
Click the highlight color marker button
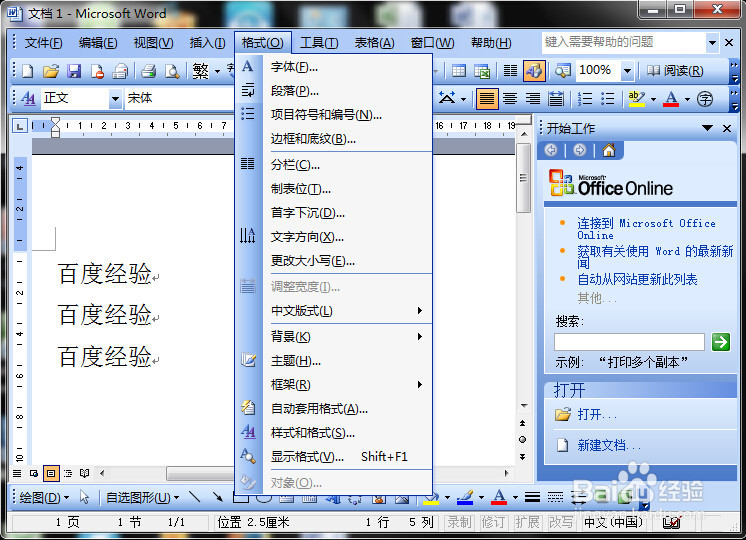click(x=637, y=98)
